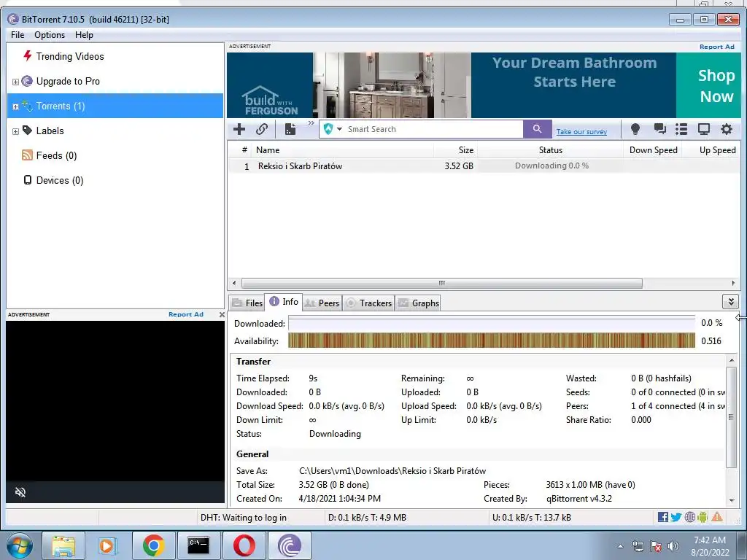Click in the Smart Search input field
This screenshot has height=560, width=747.
point(433,129)
